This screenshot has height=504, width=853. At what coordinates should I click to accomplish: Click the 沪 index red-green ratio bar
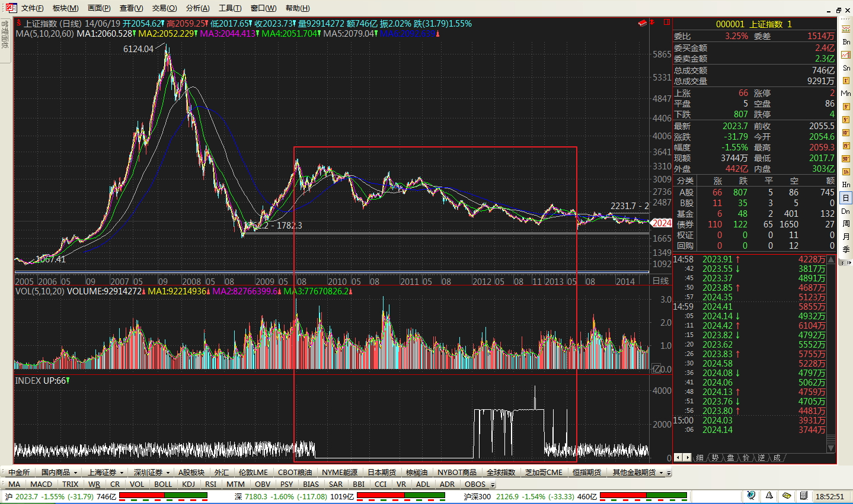(x=164, y=496)
